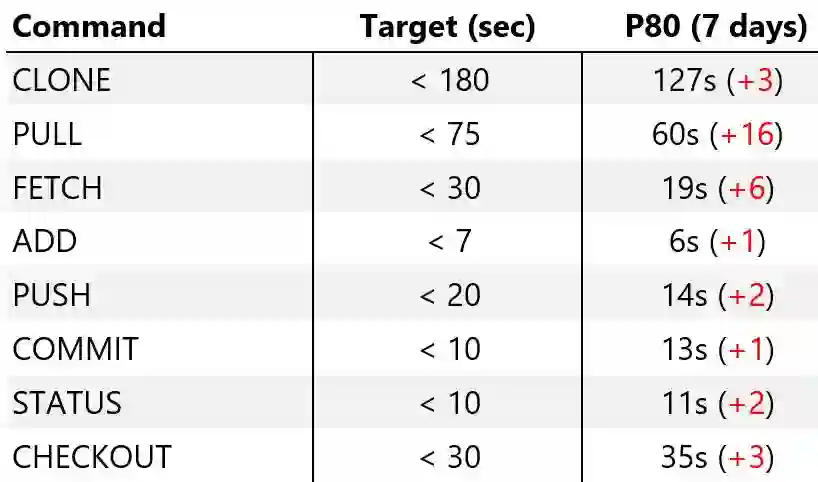Click the P80 (7 days) header
The image size is (818, 482).
coord(716,27)
